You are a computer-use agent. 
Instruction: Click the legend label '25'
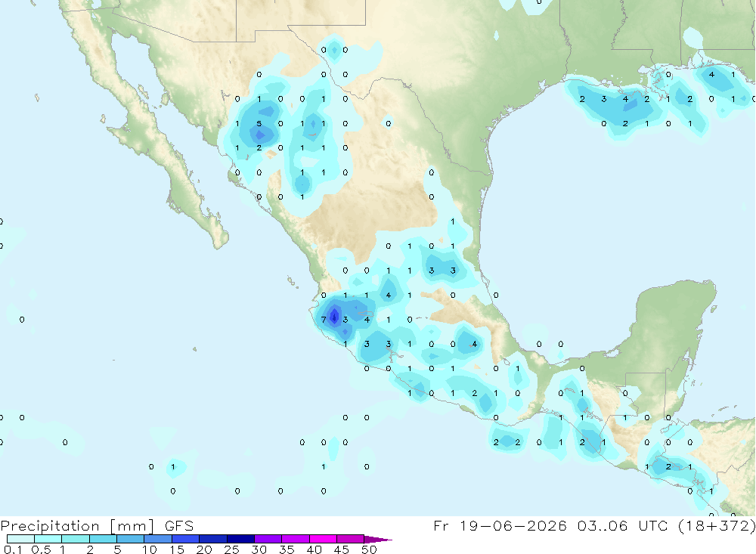(231, 549)
